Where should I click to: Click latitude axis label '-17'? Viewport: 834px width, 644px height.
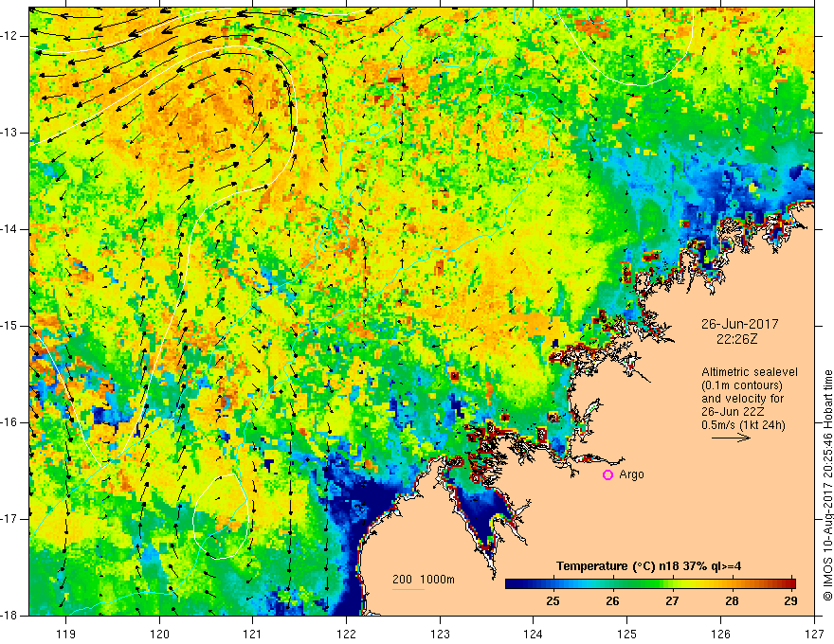(x=10, y=519)
